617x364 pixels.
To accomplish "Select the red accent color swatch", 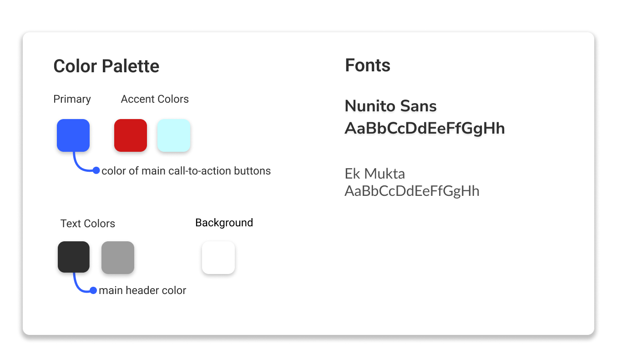I will coord(131,135).
